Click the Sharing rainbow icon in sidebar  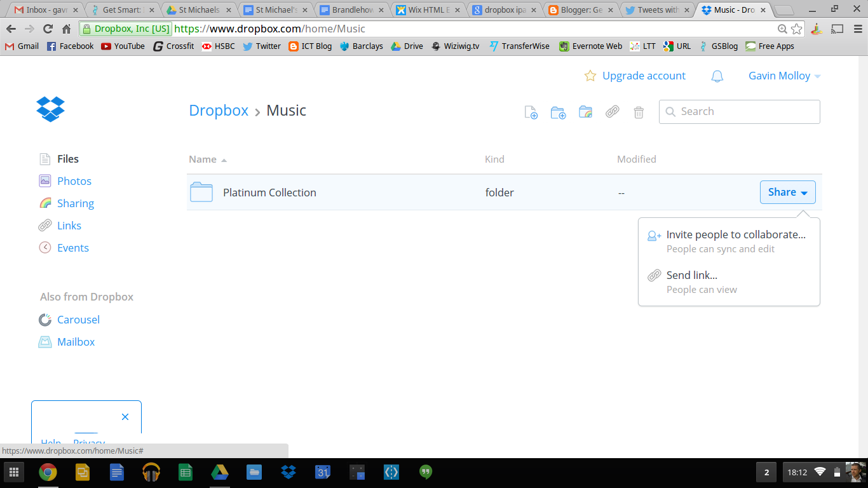coord(45,203)
